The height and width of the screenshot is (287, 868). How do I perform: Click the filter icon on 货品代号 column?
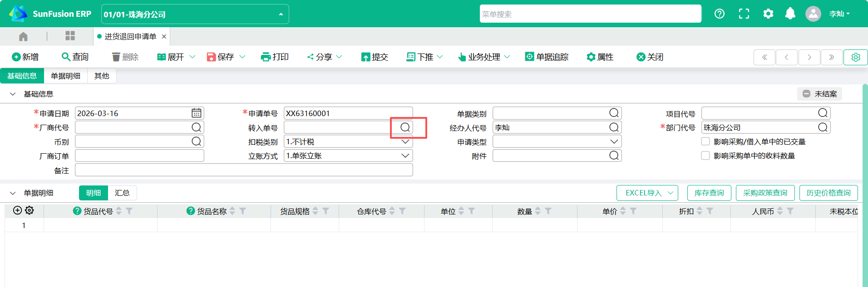pos(129,211)
